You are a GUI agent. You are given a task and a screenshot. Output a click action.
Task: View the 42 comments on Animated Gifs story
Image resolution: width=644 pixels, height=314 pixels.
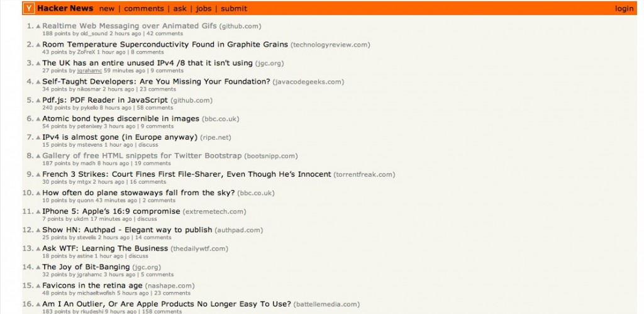[x=165, y=34]
